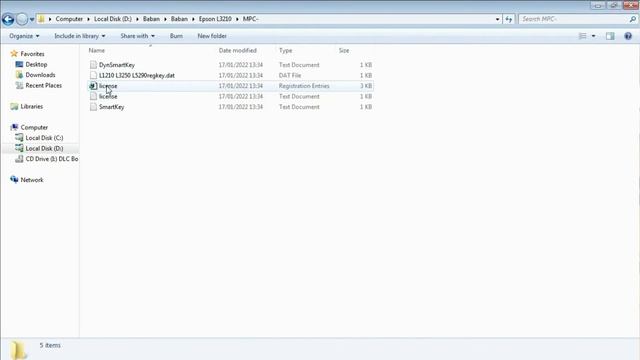Go back with the Back arrow button
Screen dimensions: 640x360
click(x=8, y=19)
